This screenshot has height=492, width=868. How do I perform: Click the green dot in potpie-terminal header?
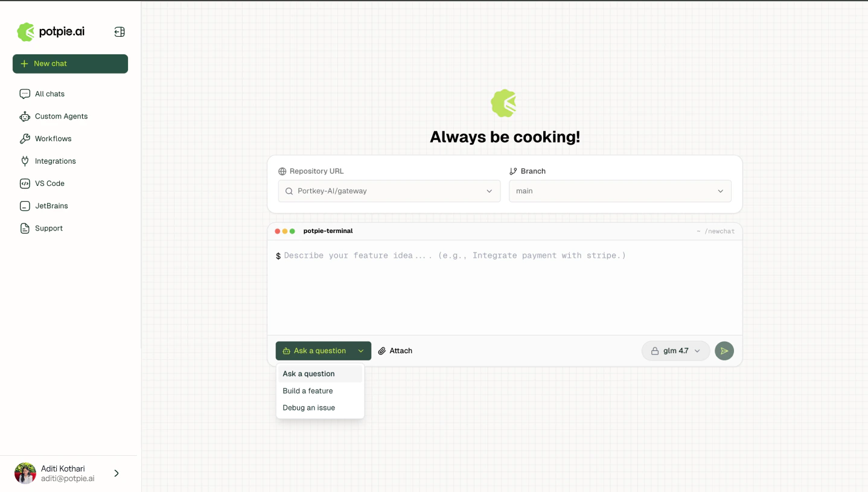click(292, 231)
